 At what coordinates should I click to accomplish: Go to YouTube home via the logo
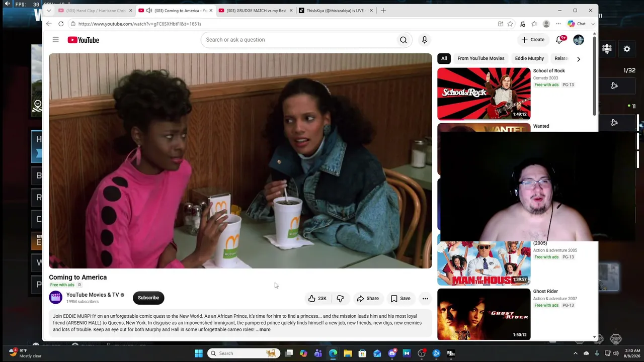[x=84, y=40]
